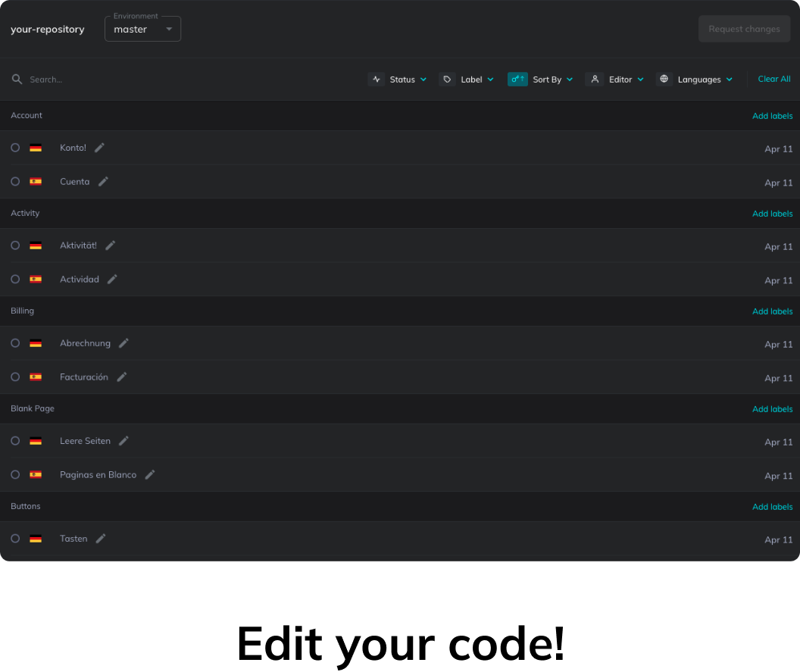Open the Languages filter dropdown
This screenshot has width=800, height=672.
click(695, 80)
